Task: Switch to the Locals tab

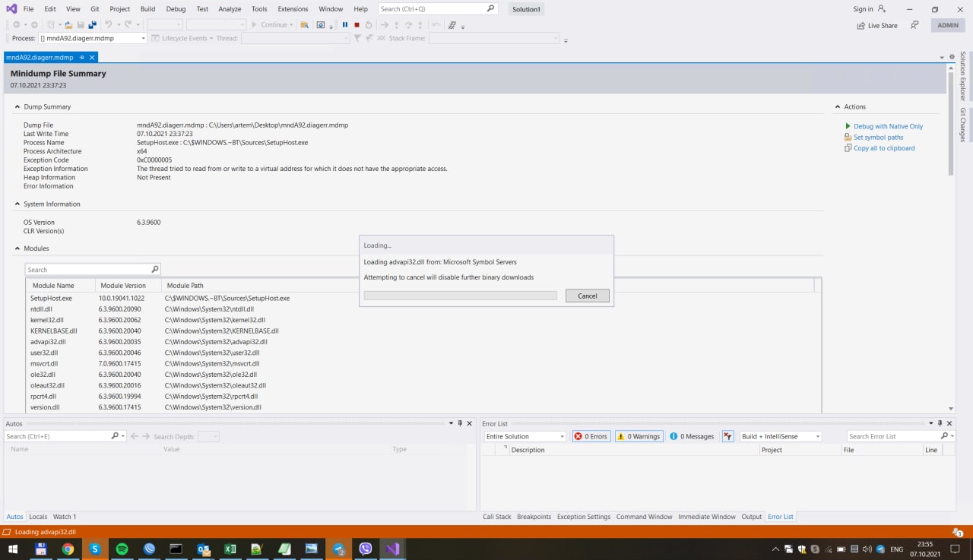Action: pos(38,517)
